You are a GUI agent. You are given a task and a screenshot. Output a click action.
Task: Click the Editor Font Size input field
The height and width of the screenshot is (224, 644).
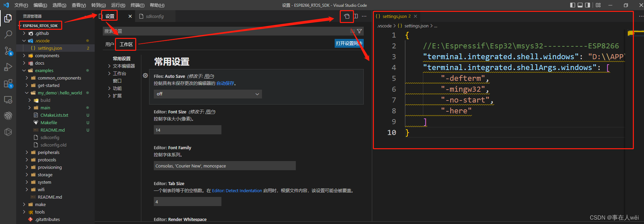click(188, 130)
